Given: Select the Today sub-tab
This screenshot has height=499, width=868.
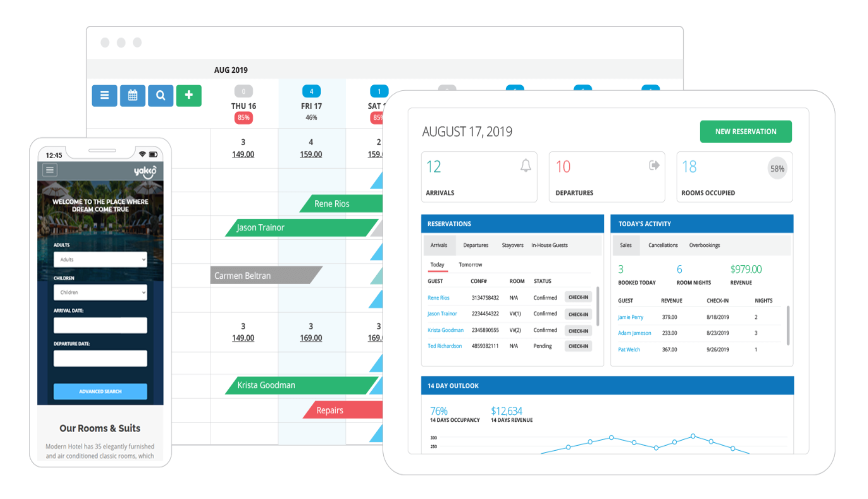Looking at the screenshot, I should click(437, 265).
